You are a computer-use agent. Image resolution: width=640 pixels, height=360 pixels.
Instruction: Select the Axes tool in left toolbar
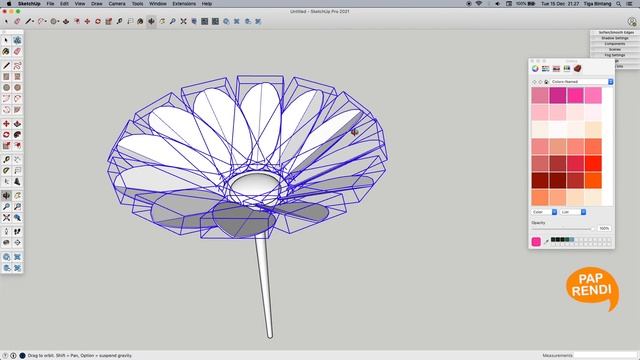point(6,182)
